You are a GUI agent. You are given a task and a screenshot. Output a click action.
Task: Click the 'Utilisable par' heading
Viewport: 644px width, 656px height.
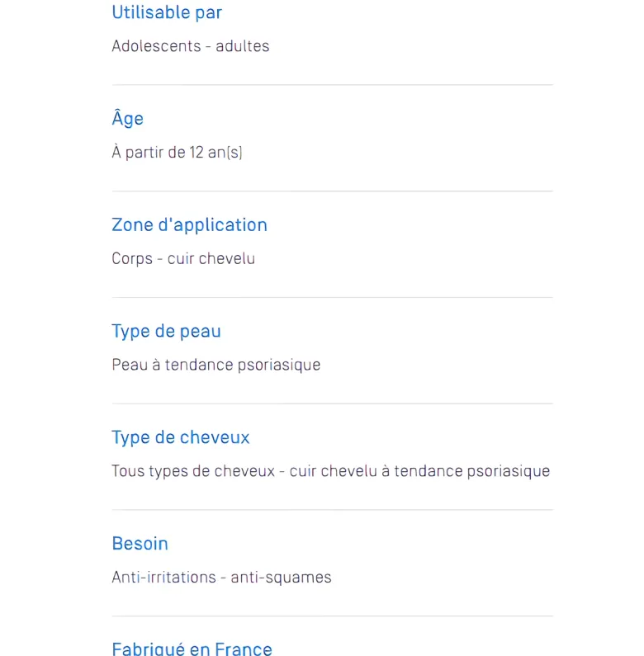point(167,12)
